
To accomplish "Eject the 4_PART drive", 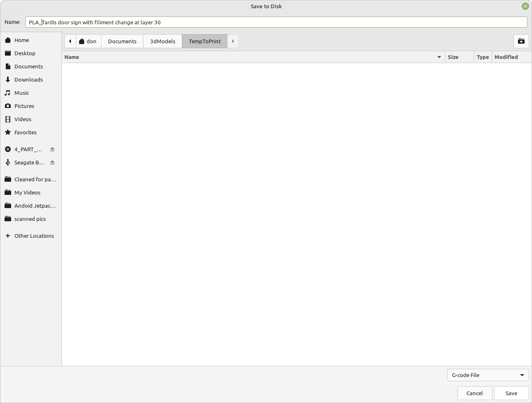I will (x=52, y=149).
